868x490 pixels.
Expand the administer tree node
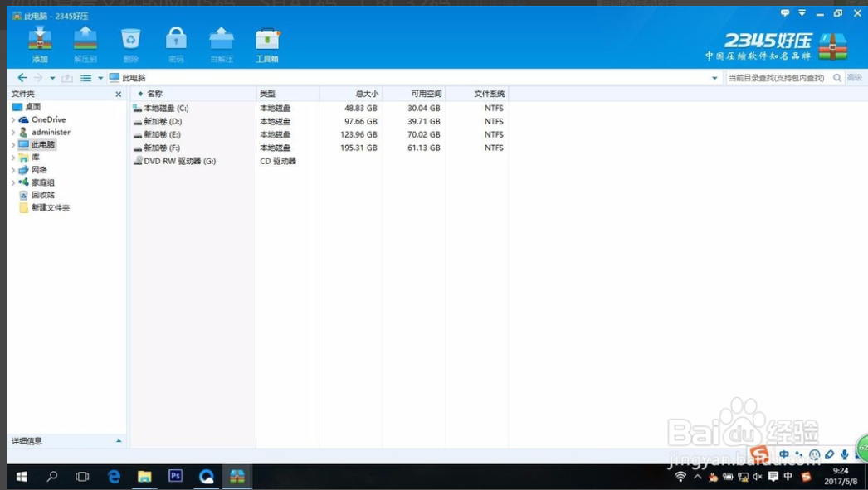point(13,132)
